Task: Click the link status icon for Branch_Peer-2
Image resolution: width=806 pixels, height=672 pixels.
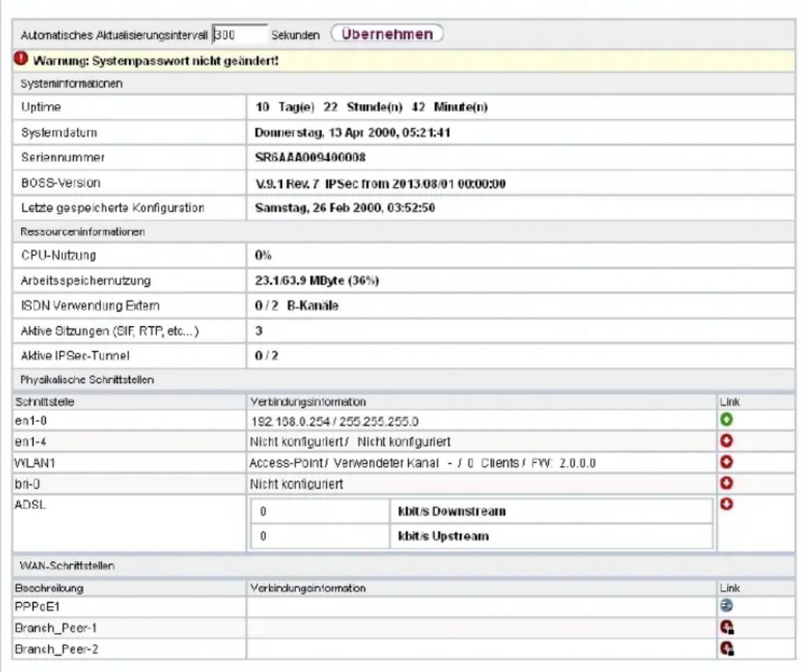Action: (x=727, y=649)
